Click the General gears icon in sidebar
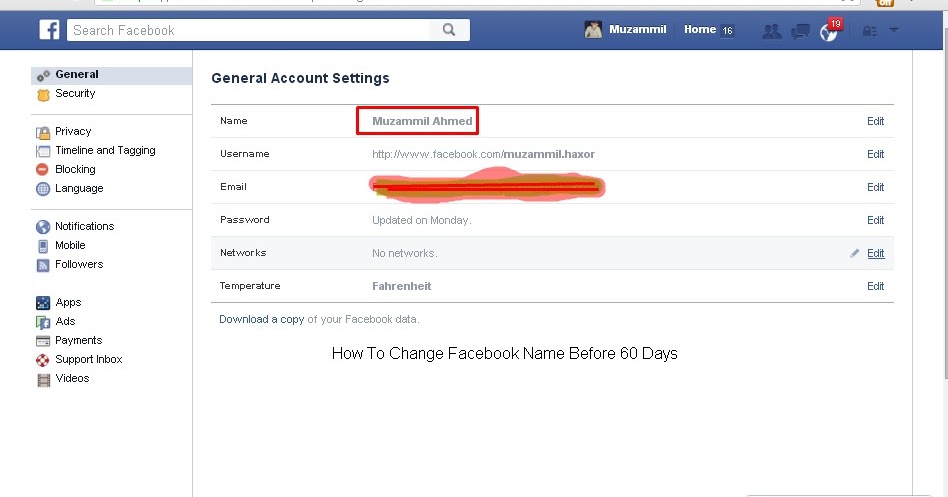 point(43,76)
